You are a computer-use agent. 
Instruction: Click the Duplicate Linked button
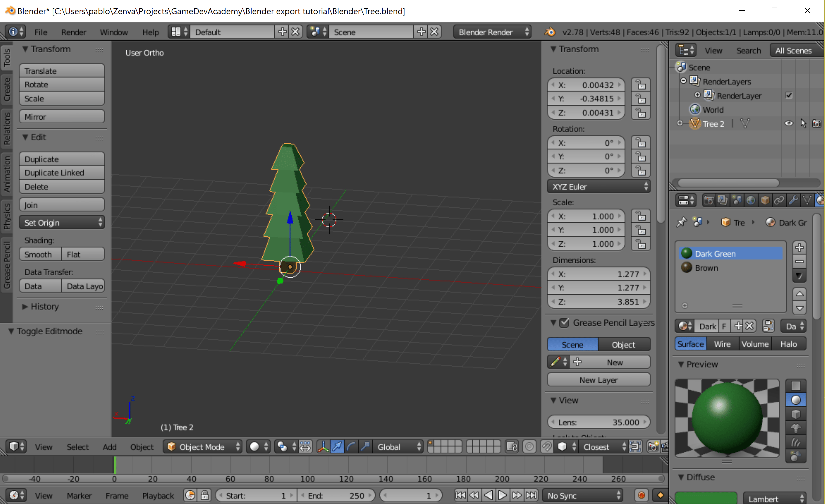pos(62,172)
